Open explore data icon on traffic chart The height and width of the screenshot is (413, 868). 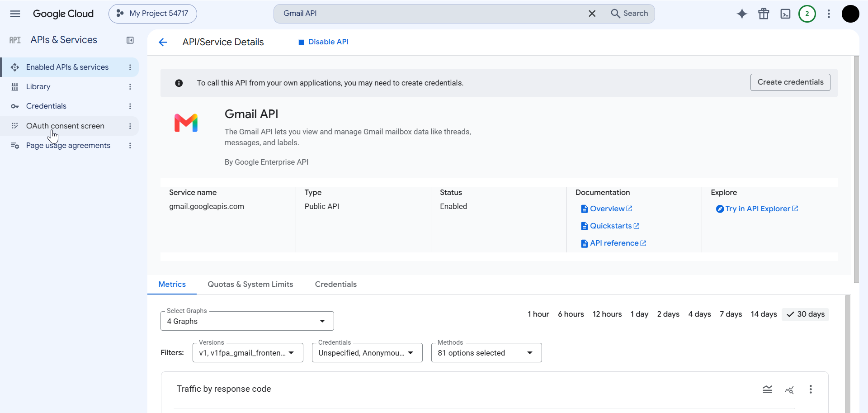[x=789, y=389]
